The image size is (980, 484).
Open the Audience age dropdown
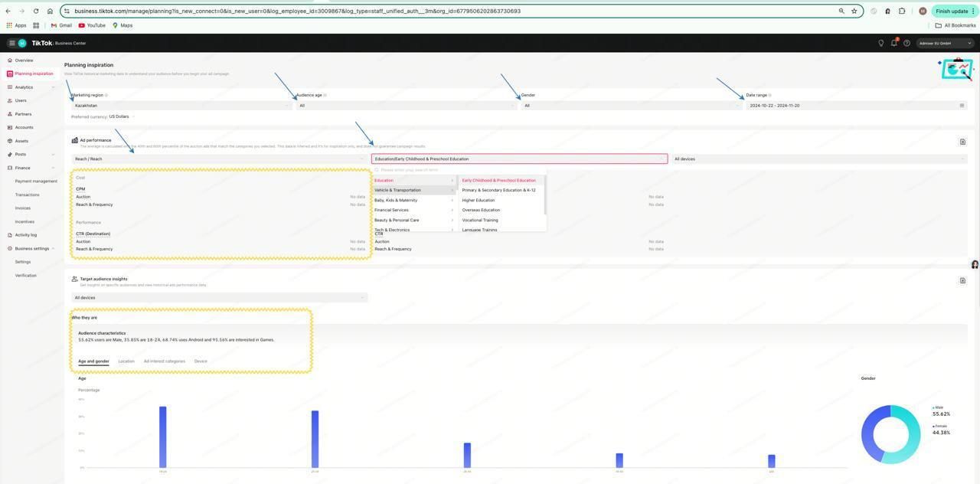coord(407,106)
